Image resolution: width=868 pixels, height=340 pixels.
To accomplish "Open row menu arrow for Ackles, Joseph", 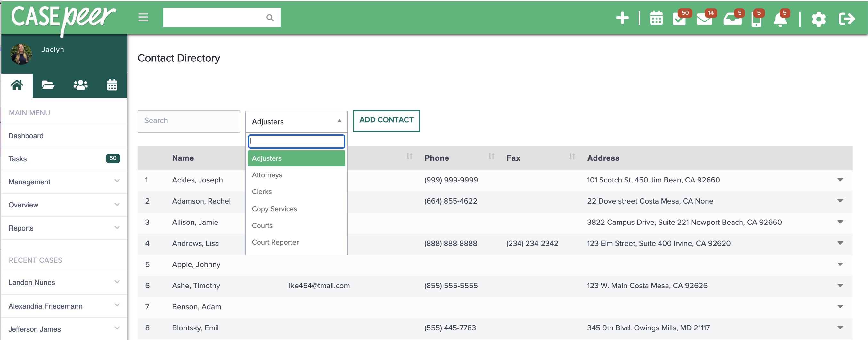I will click(840, 180).
